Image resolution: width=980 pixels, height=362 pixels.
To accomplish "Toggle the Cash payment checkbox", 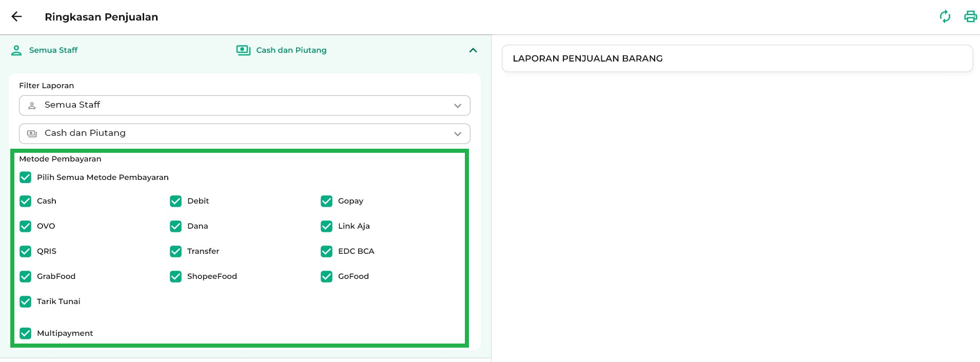I will 25,201.
